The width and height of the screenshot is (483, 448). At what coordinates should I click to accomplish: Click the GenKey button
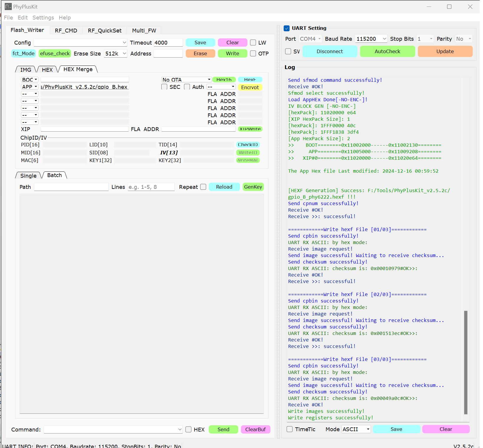click(253, 187)
